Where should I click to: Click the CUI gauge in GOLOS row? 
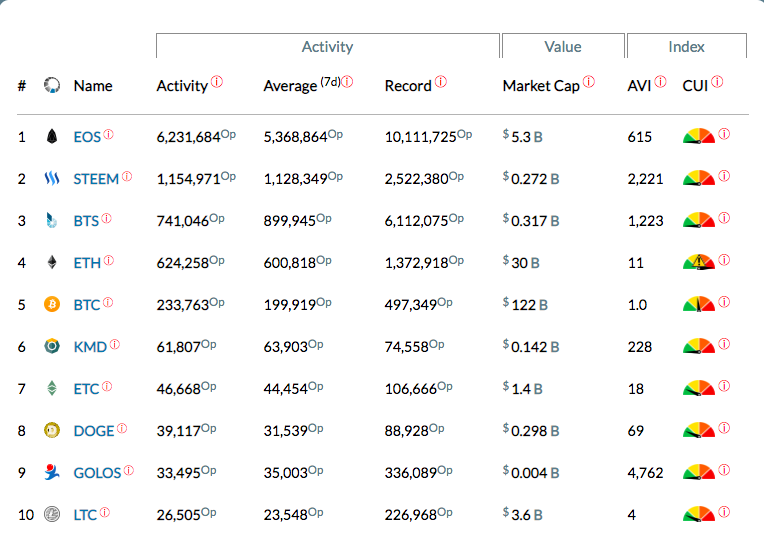699,472
